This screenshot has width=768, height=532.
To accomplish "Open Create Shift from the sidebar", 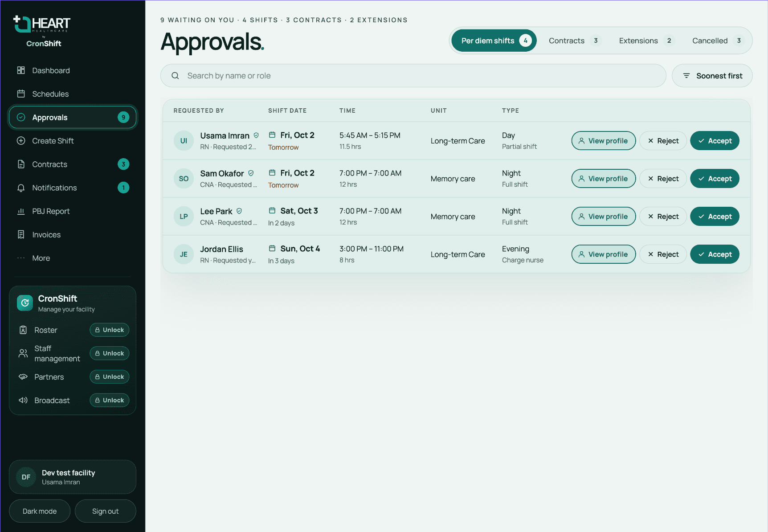I will [x=73, y=141].
